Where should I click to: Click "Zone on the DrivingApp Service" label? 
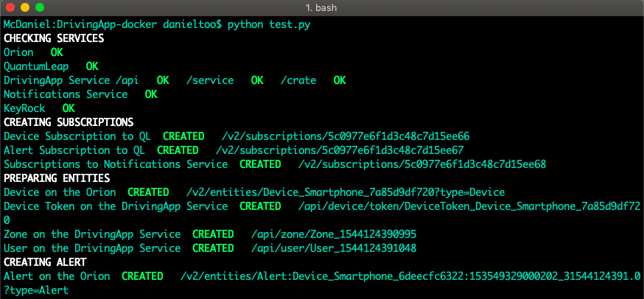[x=92, y=234]
